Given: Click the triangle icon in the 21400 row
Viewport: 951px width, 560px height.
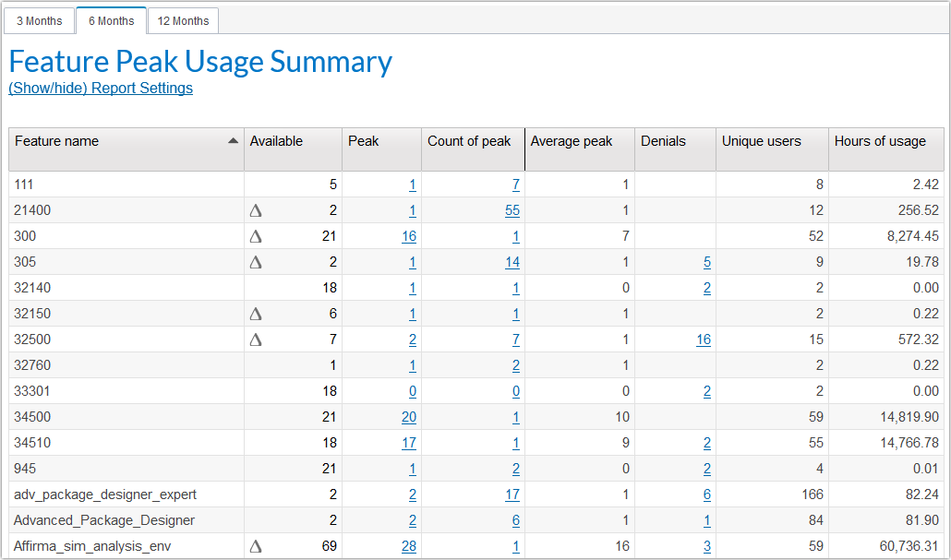Looking at the screenshot, I should click(x=256, y=210).
